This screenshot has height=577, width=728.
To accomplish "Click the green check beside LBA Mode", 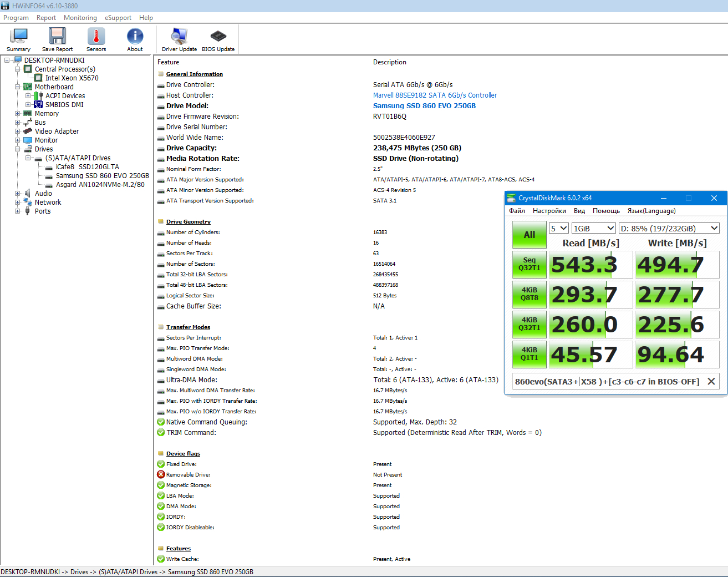I will (161, 495).
